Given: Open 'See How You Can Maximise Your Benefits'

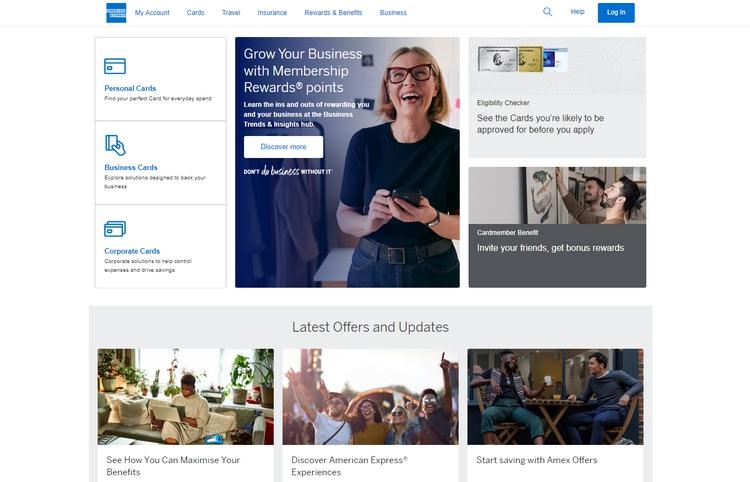Looking at the screenshot, I should 173,466.
